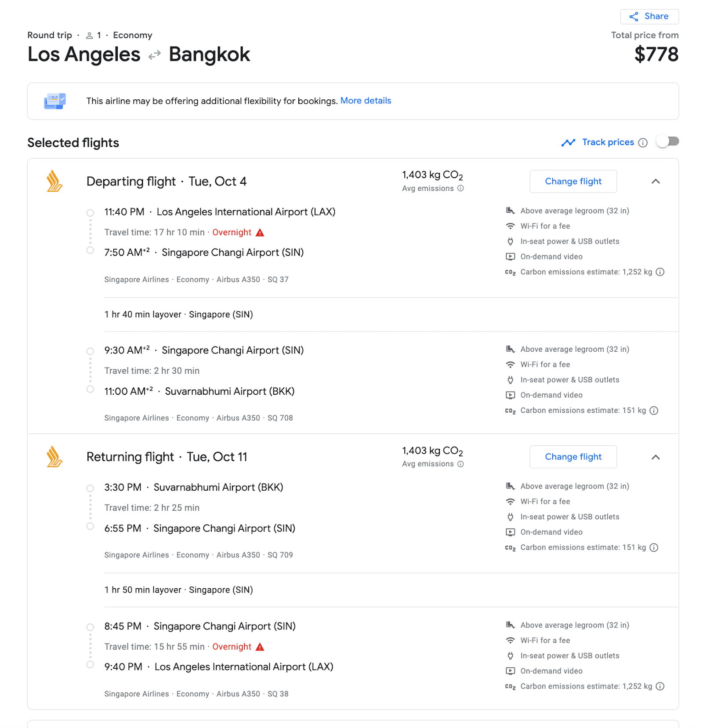The width and height of the screenshot is (703, 728).
Task: Click the Singapore Airlines logo beside Returning flight
Action: coord(54,457)
